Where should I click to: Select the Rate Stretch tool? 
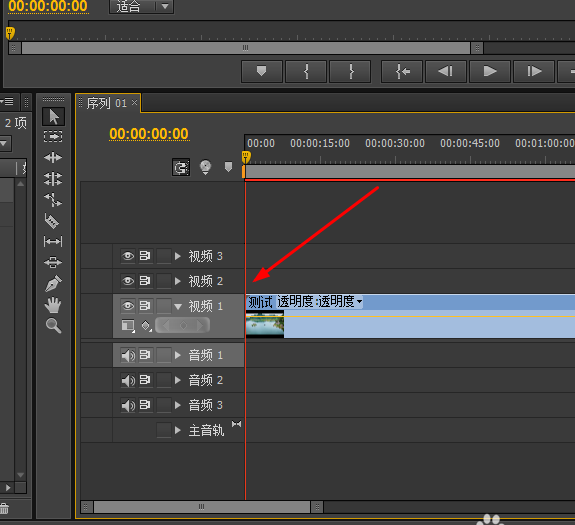(53, 200)
